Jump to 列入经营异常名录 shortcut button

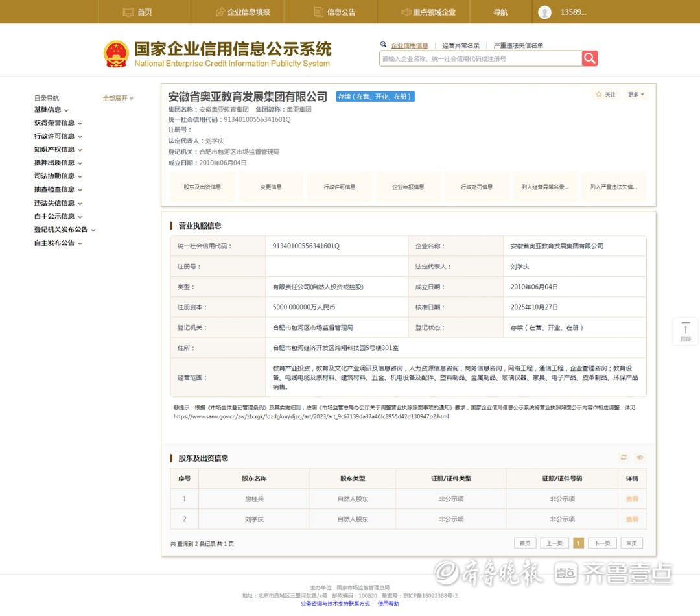point(545,187)
